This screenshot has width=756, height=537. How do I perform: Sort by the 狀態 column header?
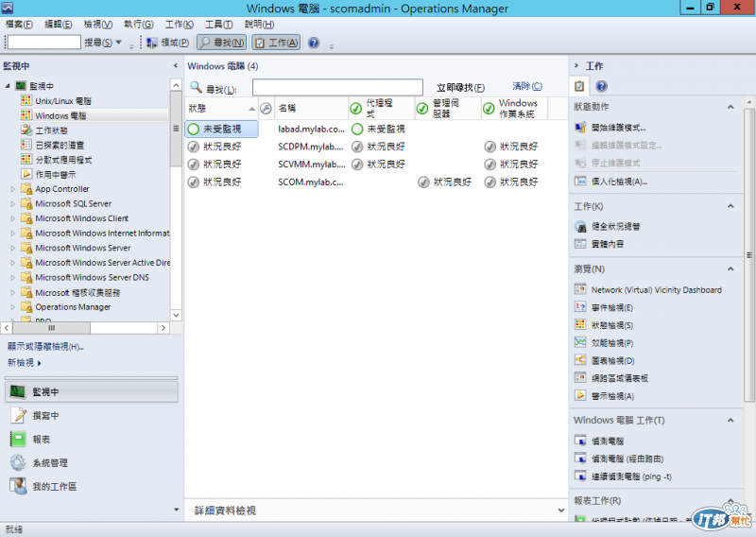tap(221, 108)
